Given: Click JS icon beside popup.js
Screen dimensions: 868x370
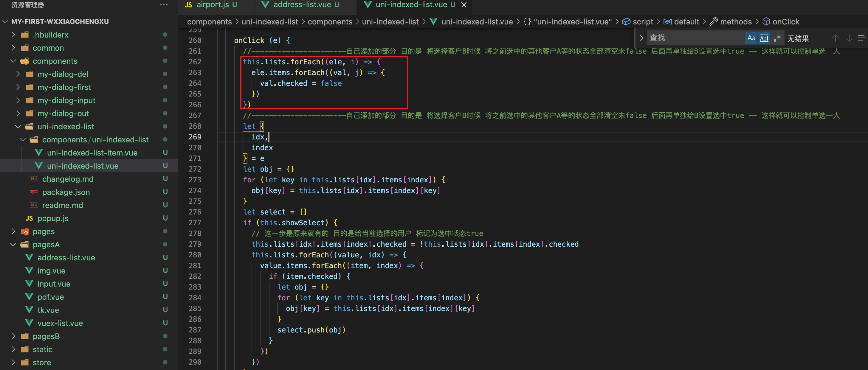Looking at the screenshot, I should point(29,218).
